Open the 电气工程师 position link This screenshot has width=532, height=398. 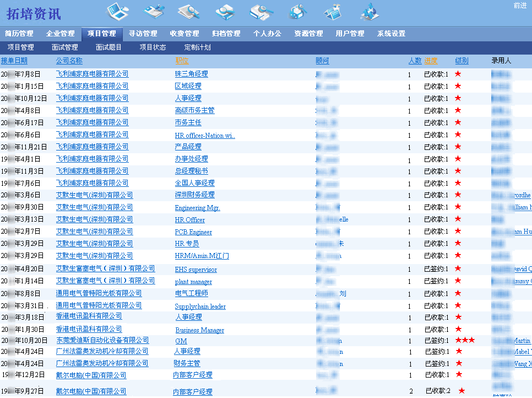(191, 293)
